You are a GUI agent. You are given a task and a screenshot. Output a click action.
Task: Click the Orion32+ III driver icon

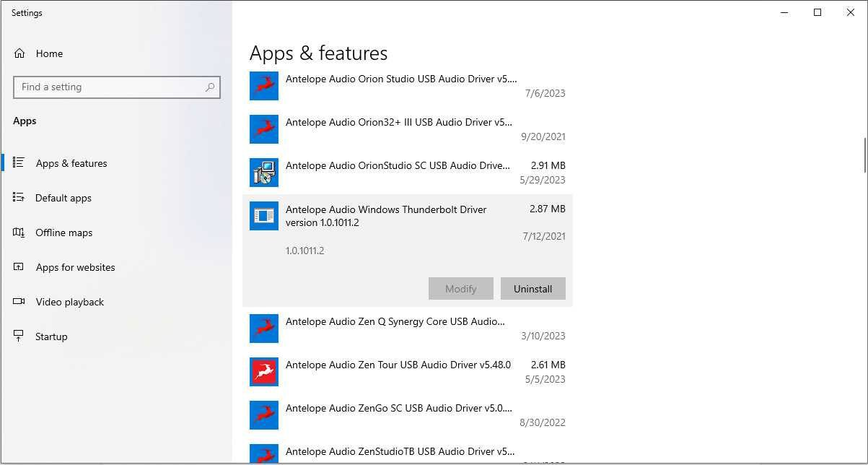(x=264, y=129)
